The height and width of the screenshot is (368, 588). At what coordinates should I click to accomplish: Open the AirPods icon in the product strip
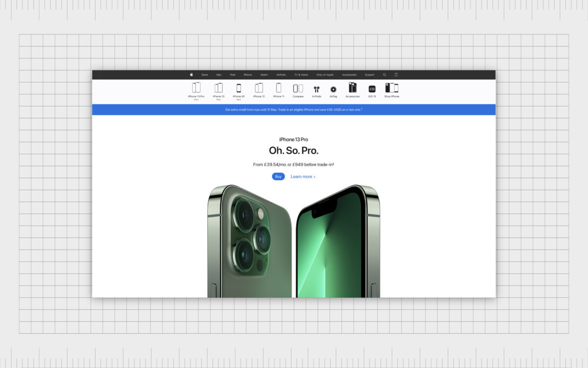point(317,89)
